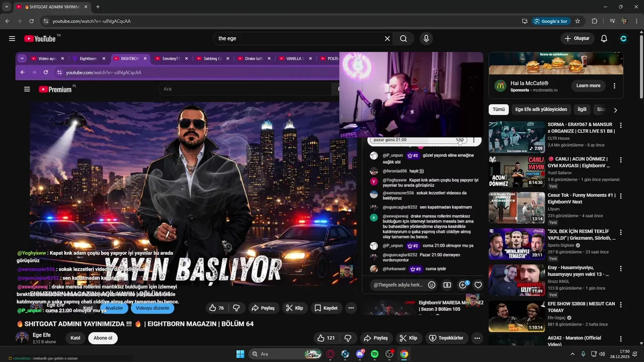Go back with the browser back arrow
The image size is (644, 362).
(x=7, y=21)
